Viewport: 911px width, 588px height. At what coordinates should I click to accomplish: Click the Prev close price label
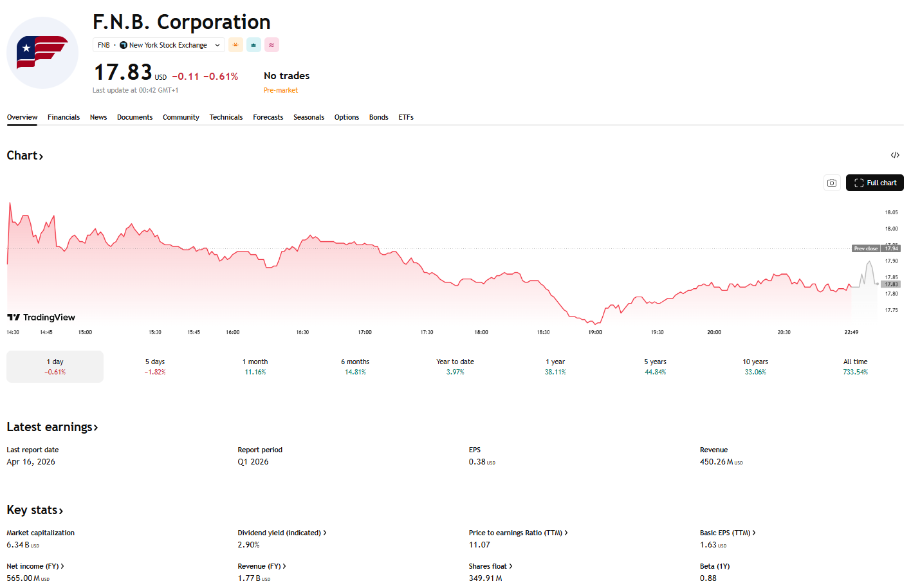[x=866, y=248]
